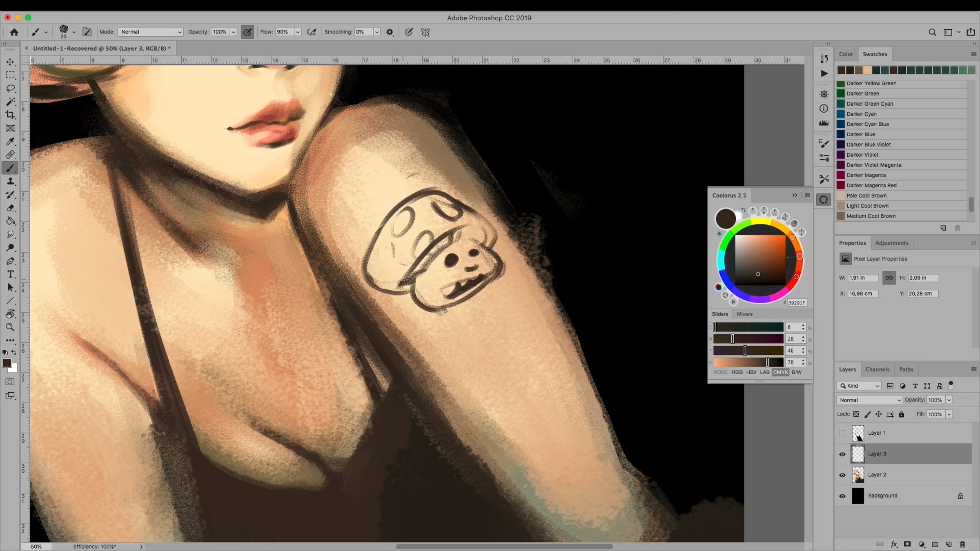Open the brush Mode dropdown

[150, 32]
